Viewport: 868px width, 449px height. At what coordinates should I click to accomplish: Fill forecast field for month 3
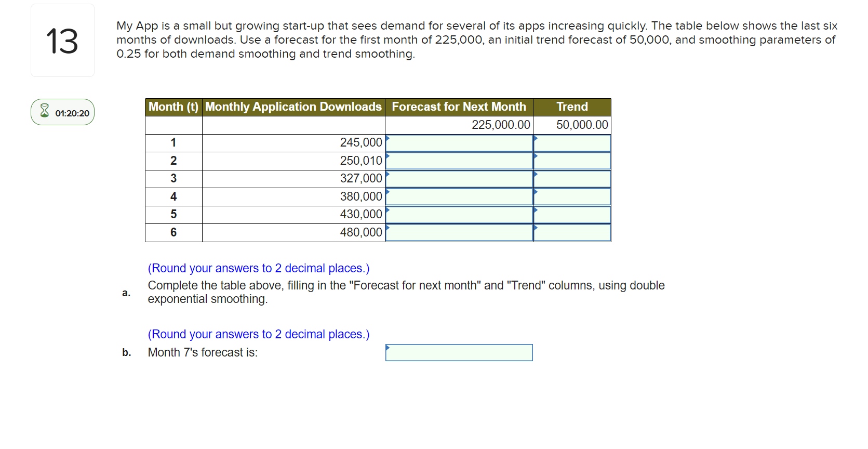coord(459,179)
